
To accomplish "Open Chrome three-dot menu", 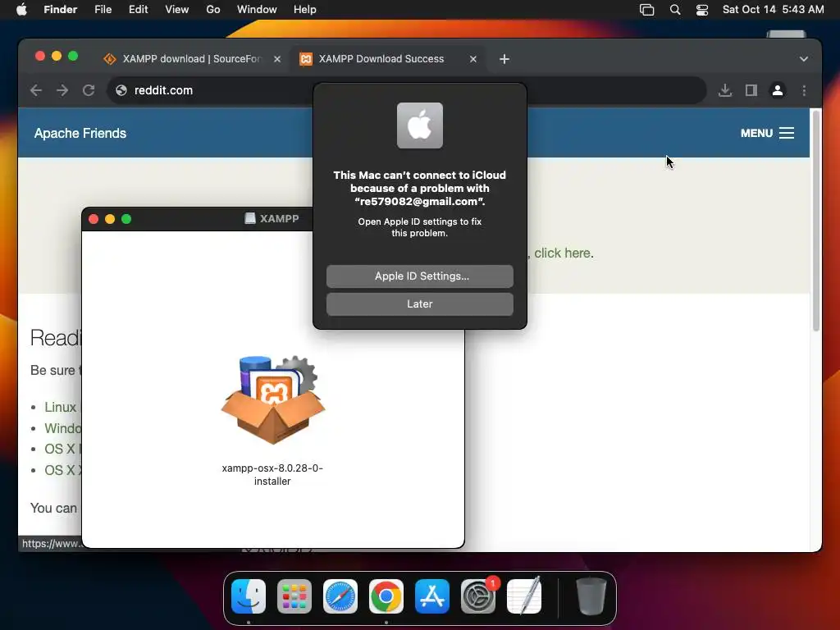I will (x=804, y=90).
